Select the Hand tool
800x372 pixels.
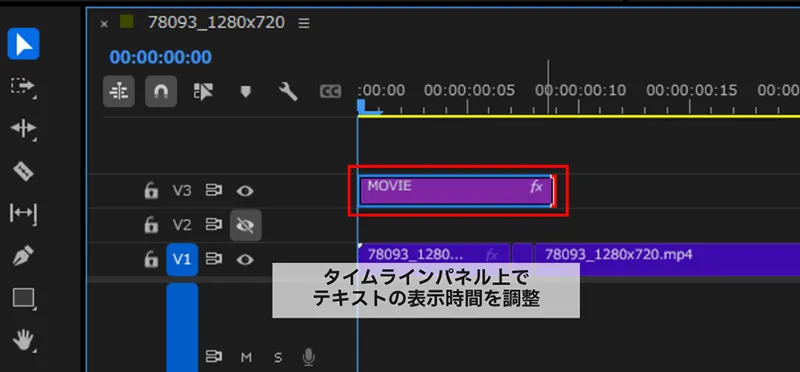click(23, 340)
